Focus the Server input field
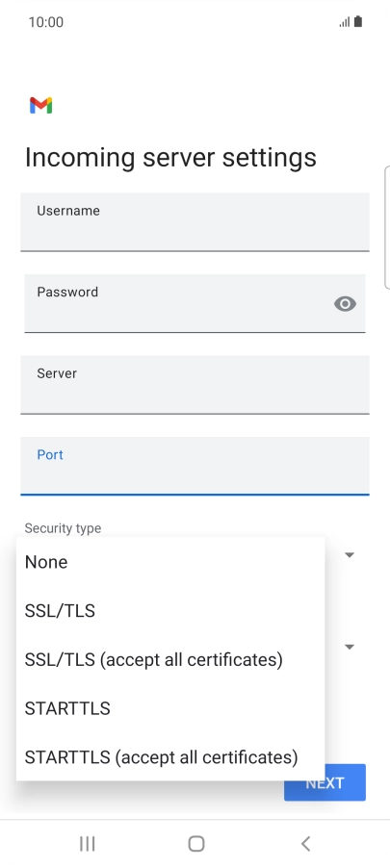This screenshot has width=390, height=868. [195, 385]
